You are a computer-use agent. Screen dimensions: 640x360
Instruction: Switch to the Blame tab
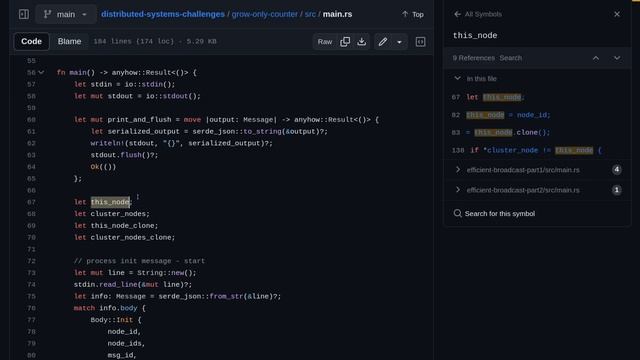pyautogui.click(x=69, y=42)
